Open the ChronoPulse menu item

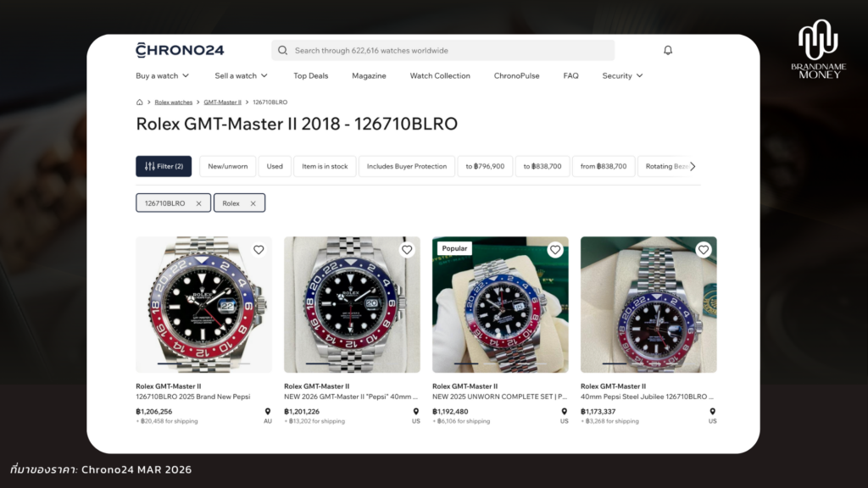(x=516, y=76)
